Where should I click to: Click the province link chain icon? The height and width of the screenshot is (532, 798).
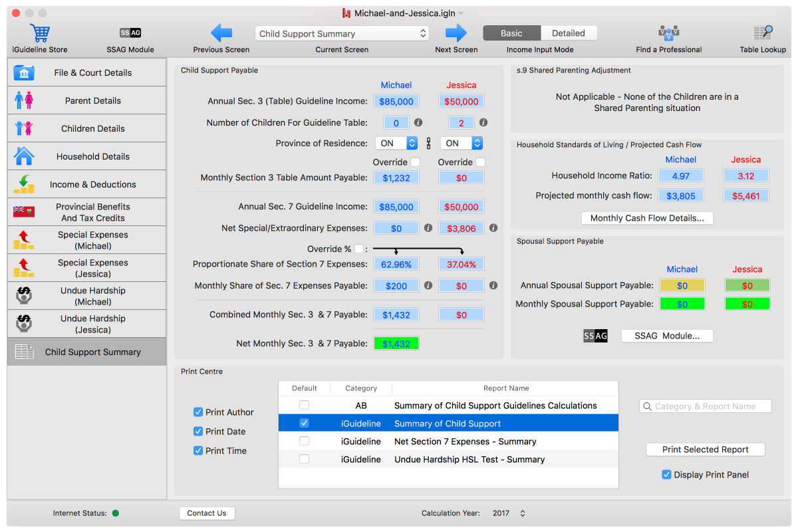tap(428, 143)
